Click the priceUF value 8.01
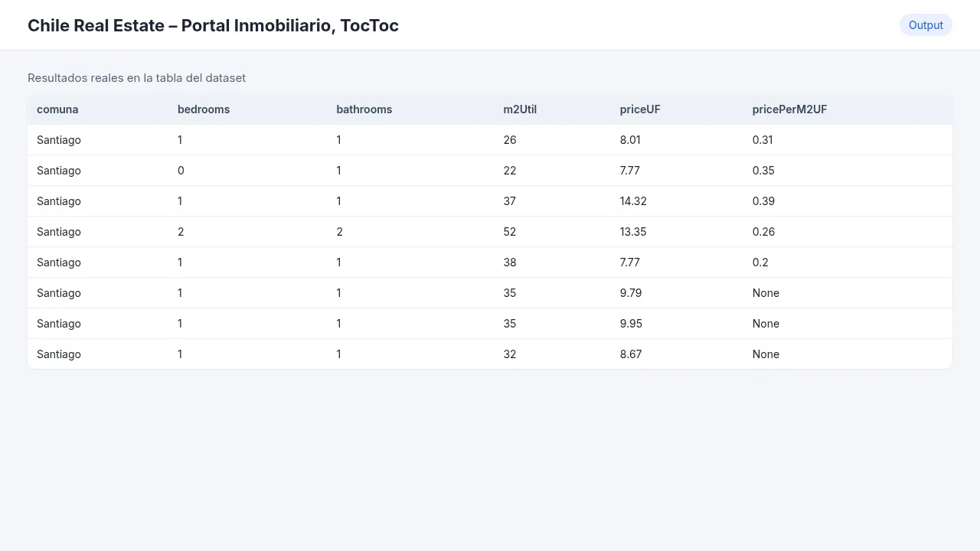This screenshot has width=980, height=551. point(630,140)
